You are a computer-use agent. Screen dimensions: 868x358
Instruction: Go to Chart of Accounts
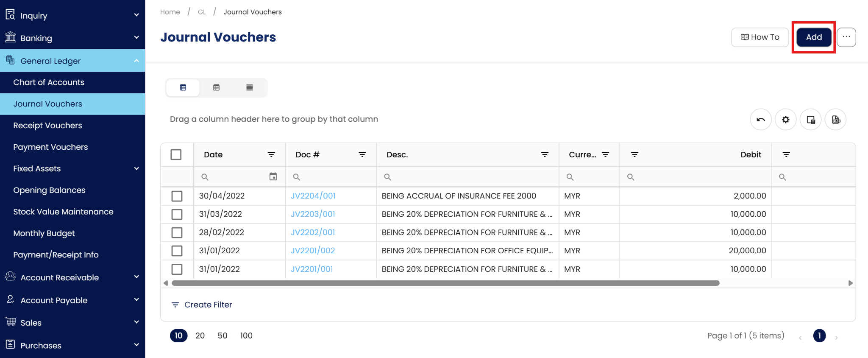[49, 82]
